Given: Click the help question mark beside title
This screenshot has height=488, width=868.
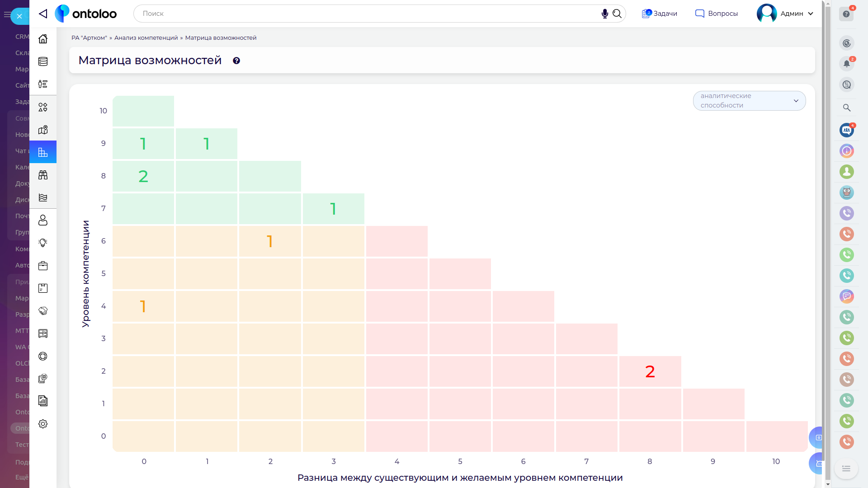Looking at the screenshot, I should pos(236,61).
